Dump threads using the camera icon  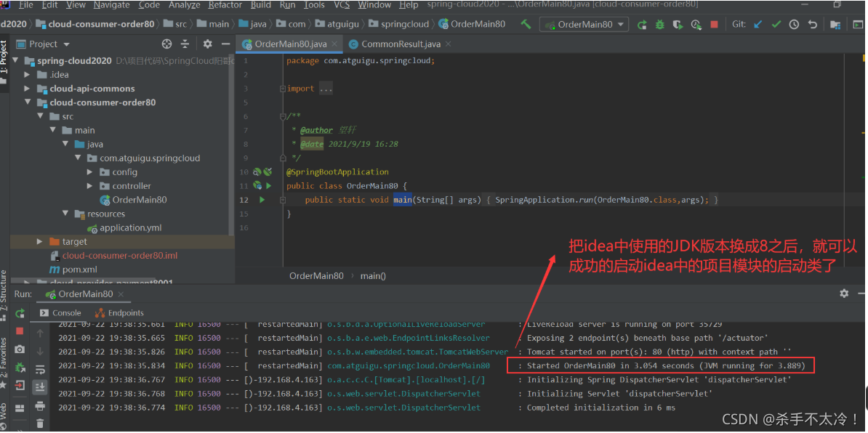pos(20,349)
